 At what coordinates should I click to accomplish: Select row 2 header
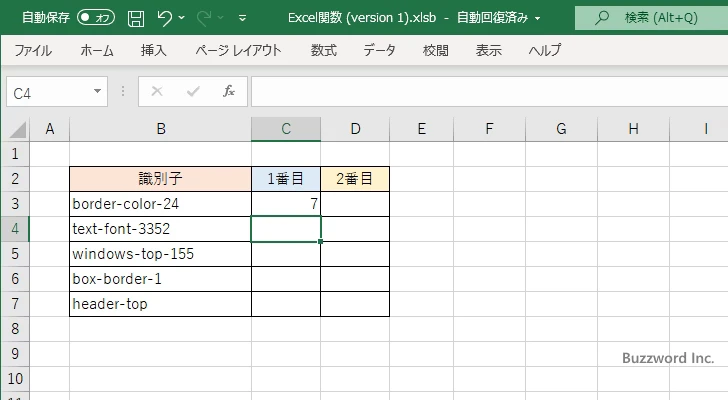tap(15, 179)
